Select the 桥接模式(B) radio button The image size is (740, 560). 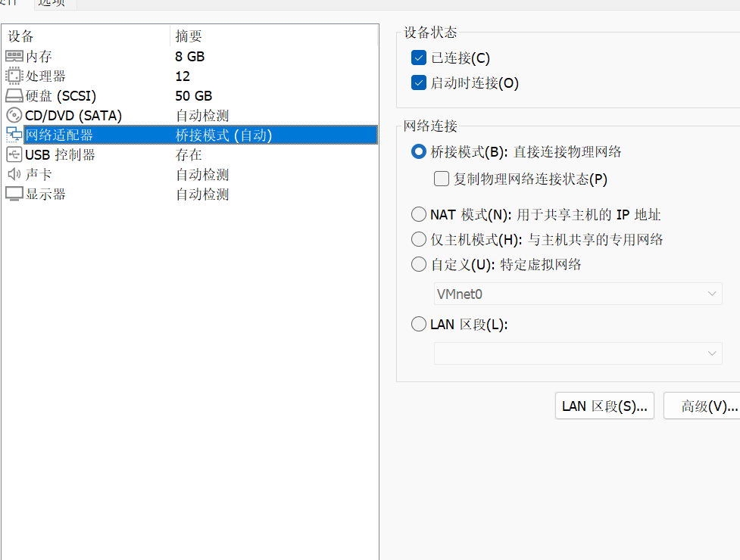[x=419, y=151]
